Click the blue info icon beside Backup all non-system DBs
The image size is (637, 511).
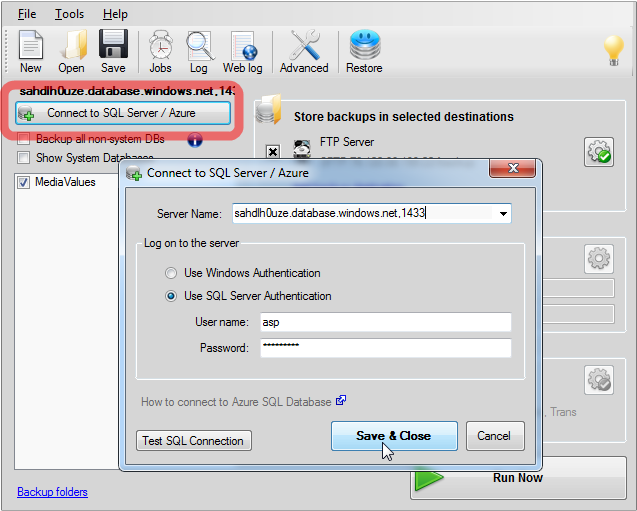point(195,140)
